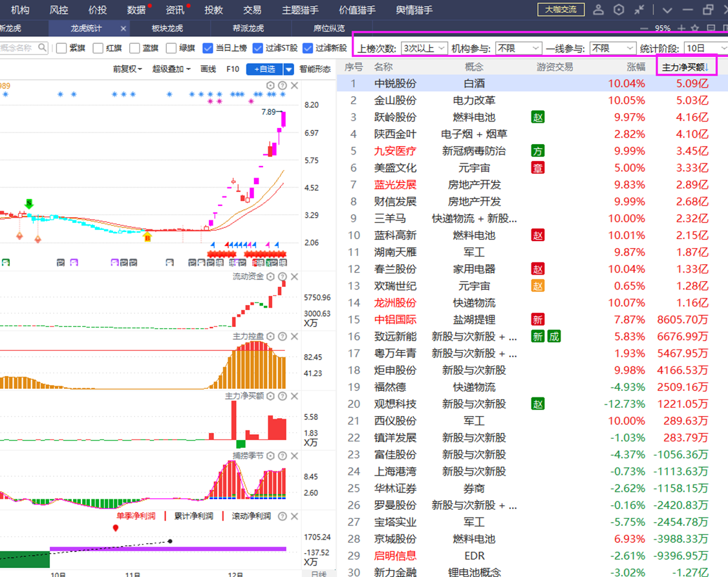Close the 流动资金 indicator panel
Screen dimensions: 728x577
294,277
